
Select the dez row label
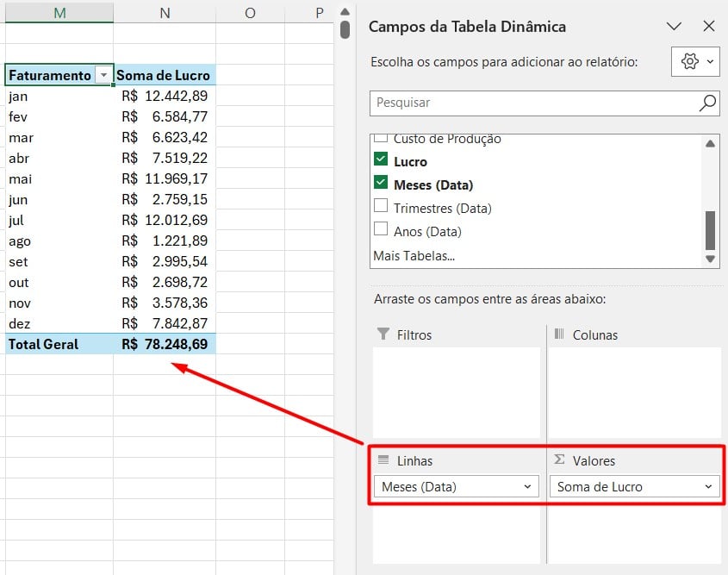[59, 323]
